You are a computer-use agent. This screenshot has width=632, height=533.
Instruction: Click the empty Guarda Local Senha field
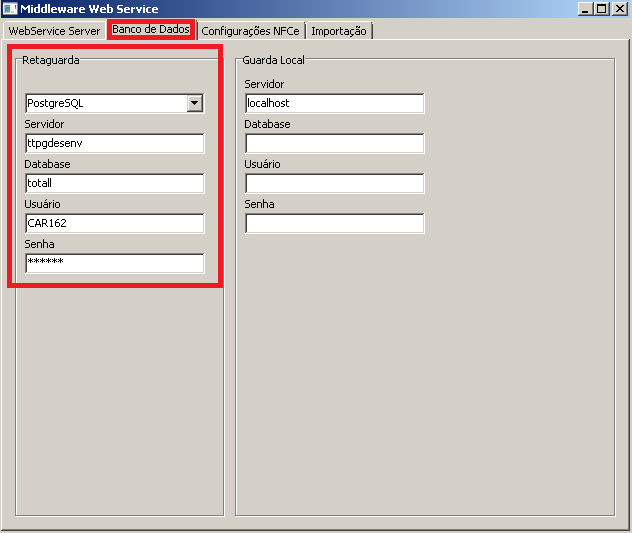click(x=334, y=223)
